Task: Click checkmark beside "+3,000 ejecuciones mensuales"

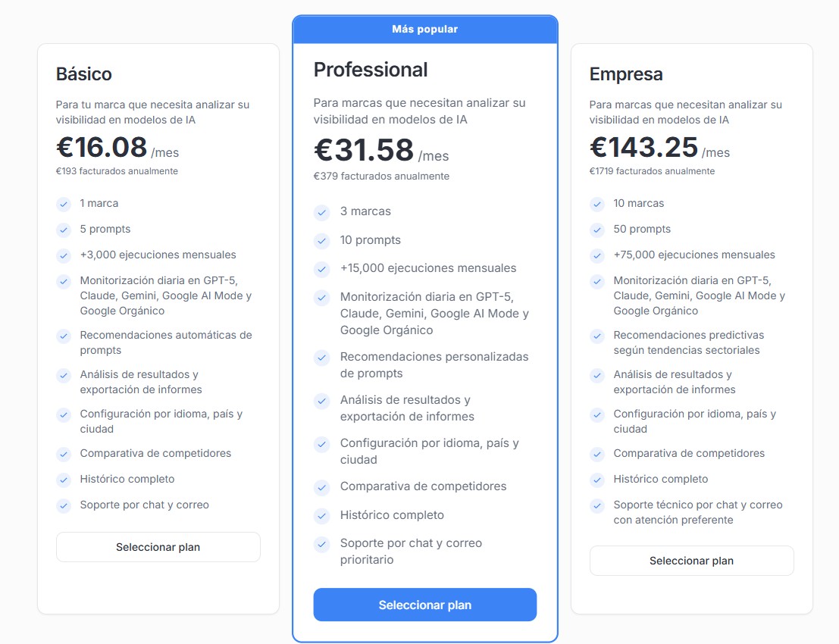Action: click(64, 255)
